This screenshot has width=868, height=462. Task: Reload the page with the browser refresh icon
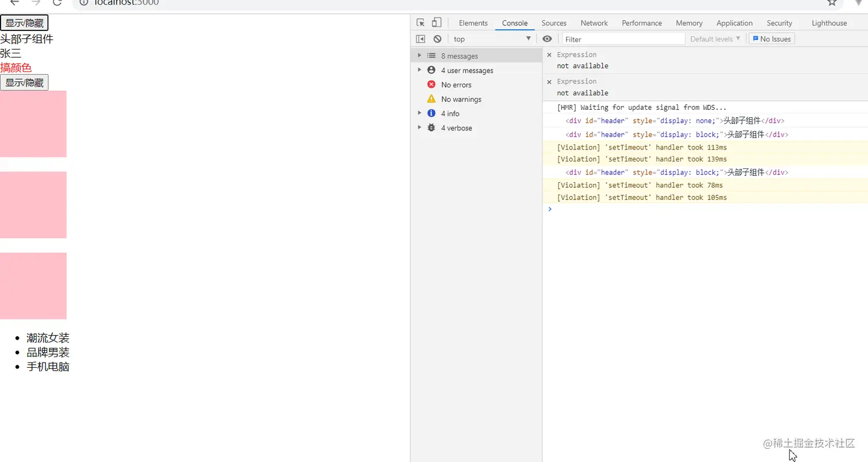(x=57, y=2)
